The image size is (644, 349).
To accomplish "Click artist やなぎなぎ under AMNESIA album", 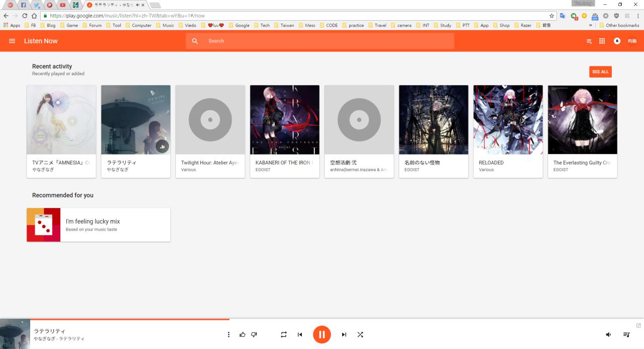I will tap(43, 170).
